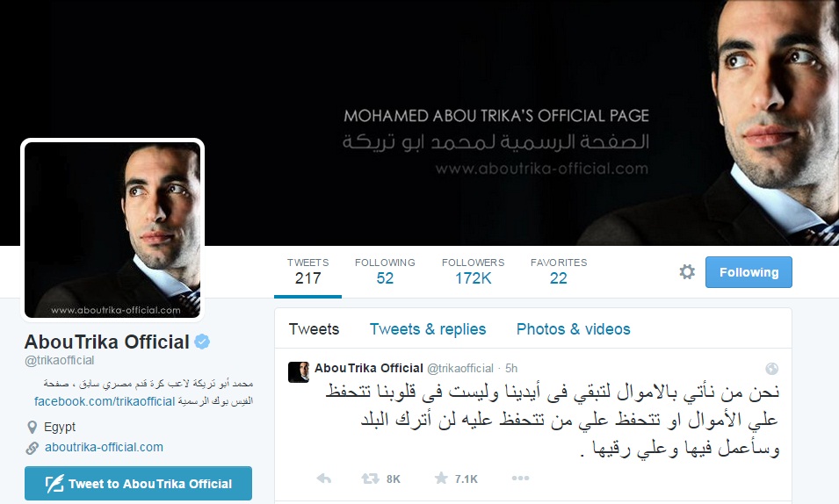Open the tweet's more options ellipsis
The image size is (839, 504).
[520, 478]
